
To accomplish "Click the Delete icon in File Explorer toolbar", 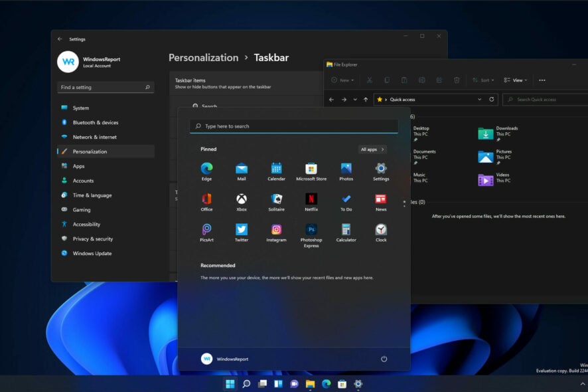I will (x=457, y=80).
